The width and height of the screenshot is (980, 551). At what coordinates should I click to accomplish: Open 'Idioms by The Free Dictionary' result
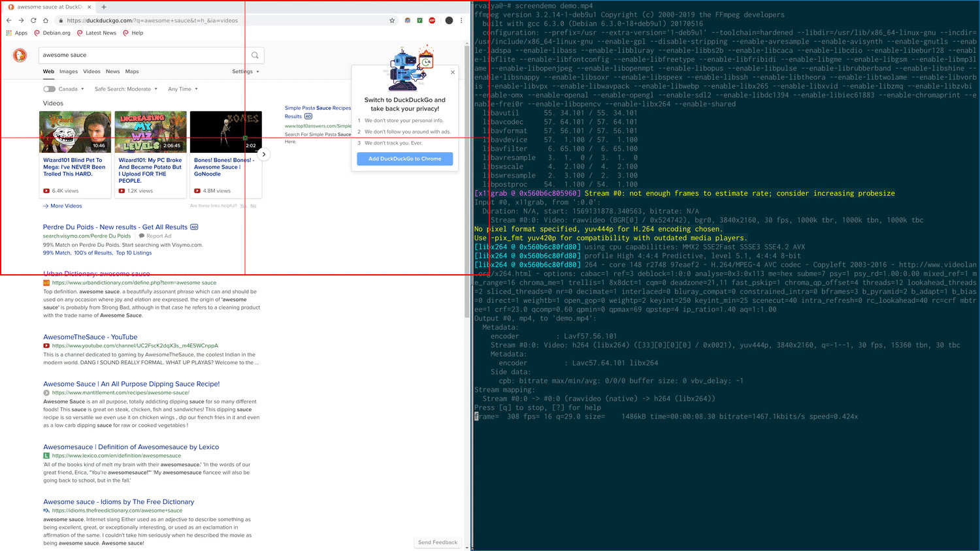tap(118, 502)
